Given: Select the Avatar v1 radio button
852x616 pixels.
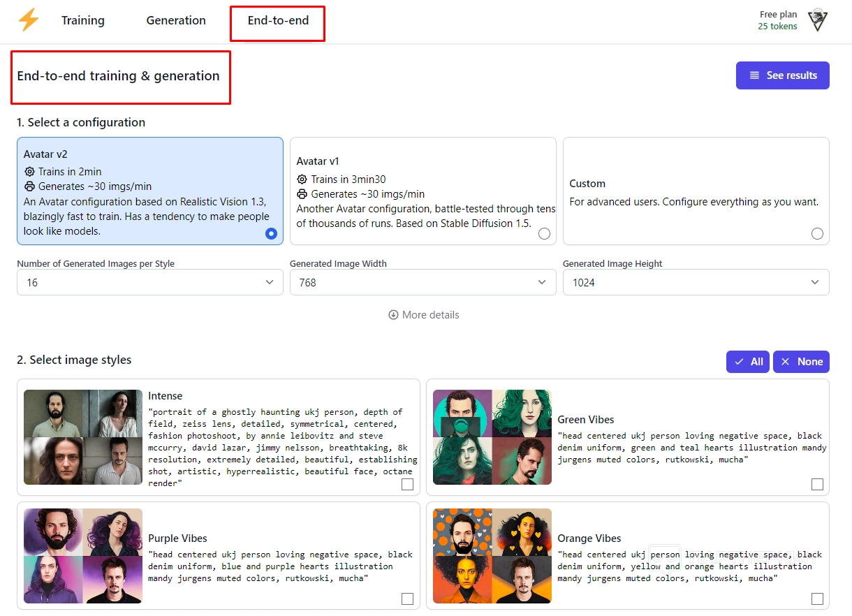Looking at the screenshot, I should (x=544, y=234).
